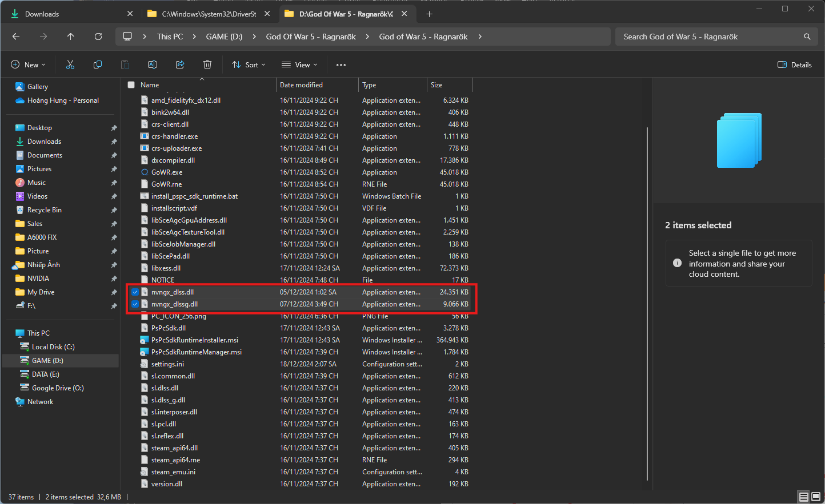Close the C:\Windows\System32 tab

(267, 14)
